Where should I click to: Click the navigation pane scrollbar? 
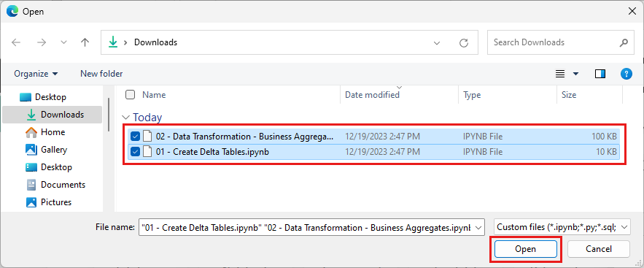point(109,114)
